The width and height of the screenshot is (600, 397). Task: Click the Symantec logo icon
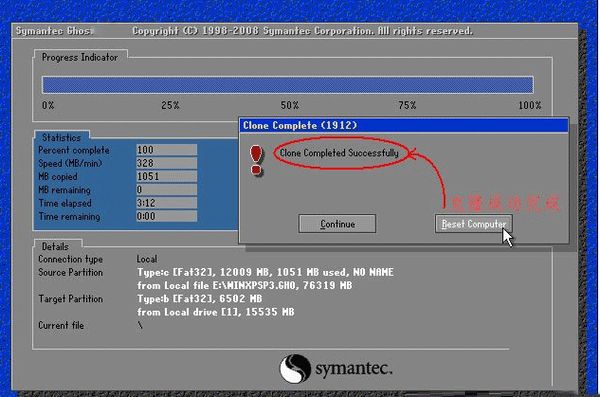(x=295, y=369)
